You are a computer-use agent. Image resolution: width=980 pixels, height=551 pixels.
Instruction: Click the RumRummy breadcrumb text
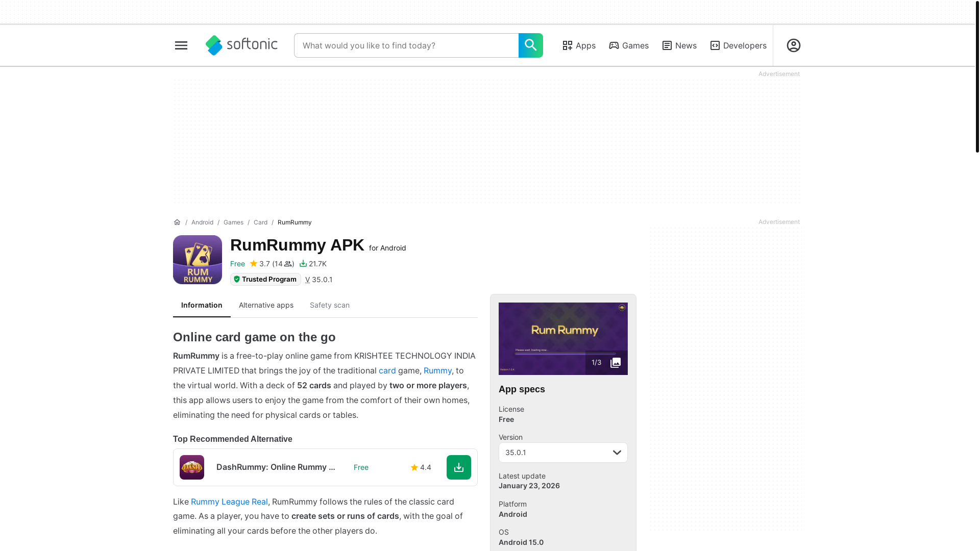pos(295,222)
